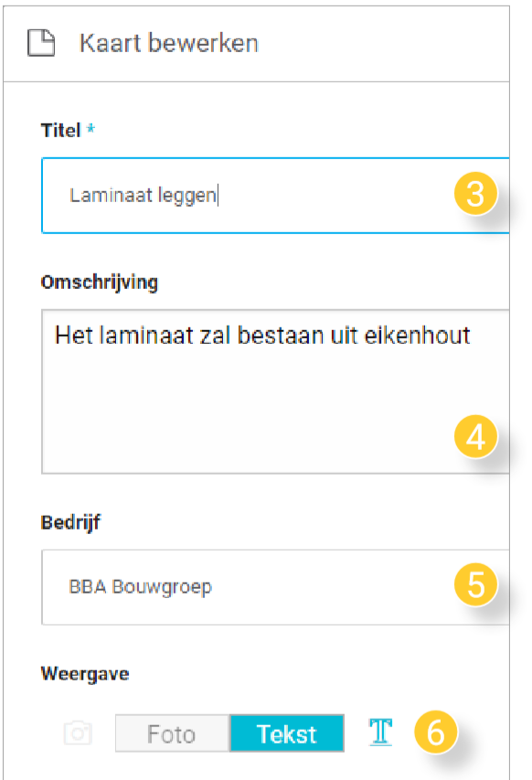
Task: Click the Titel field label
Action: click(60, 131)
